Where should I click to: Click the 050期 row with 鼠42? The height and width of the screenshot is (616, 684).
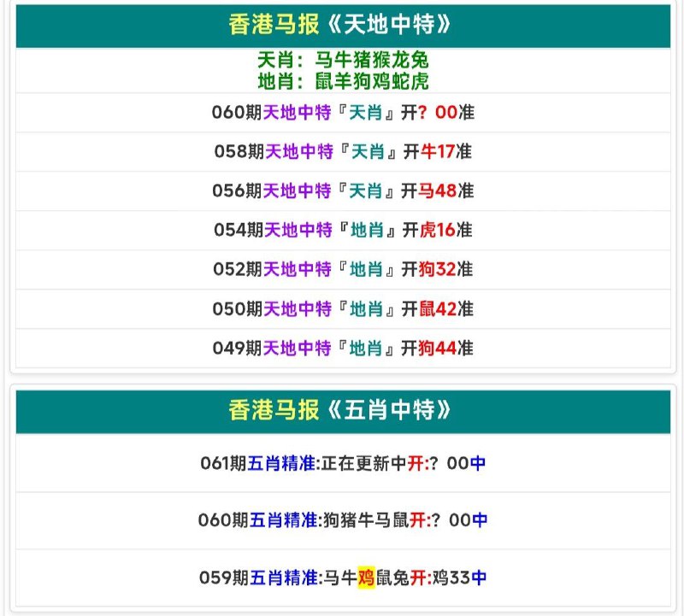343,308
